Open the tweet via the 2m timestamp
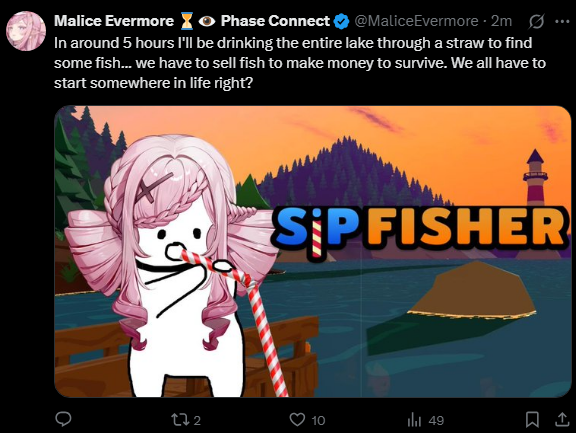This screenshot has height=433, width=576. point(501,21)
